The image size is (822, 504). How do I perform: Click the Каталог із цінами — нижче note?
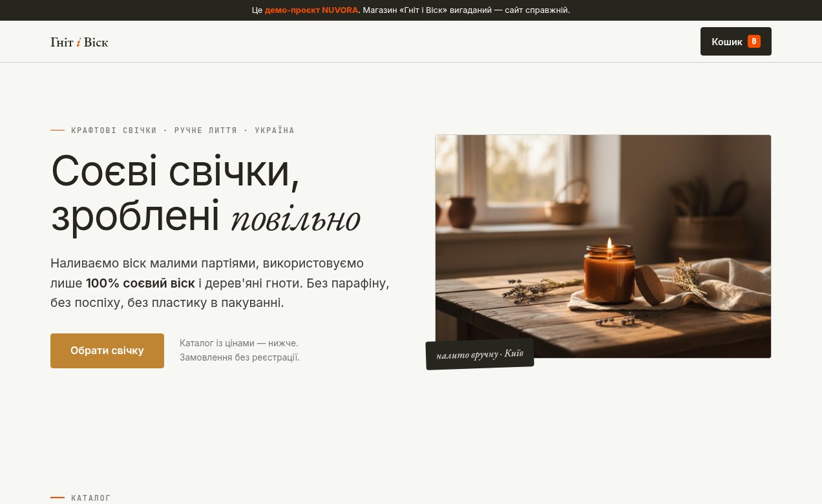click(239, 343)
